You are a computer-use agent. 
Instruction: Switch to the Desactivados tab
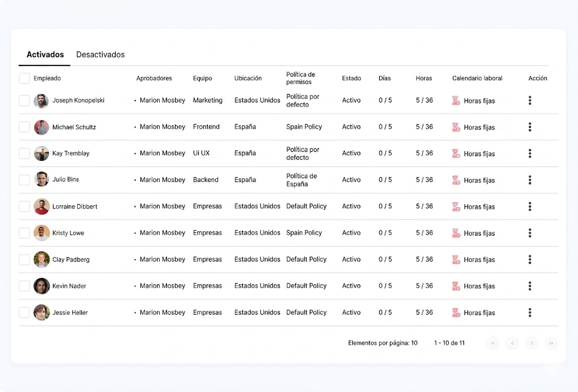coord(100,55)
